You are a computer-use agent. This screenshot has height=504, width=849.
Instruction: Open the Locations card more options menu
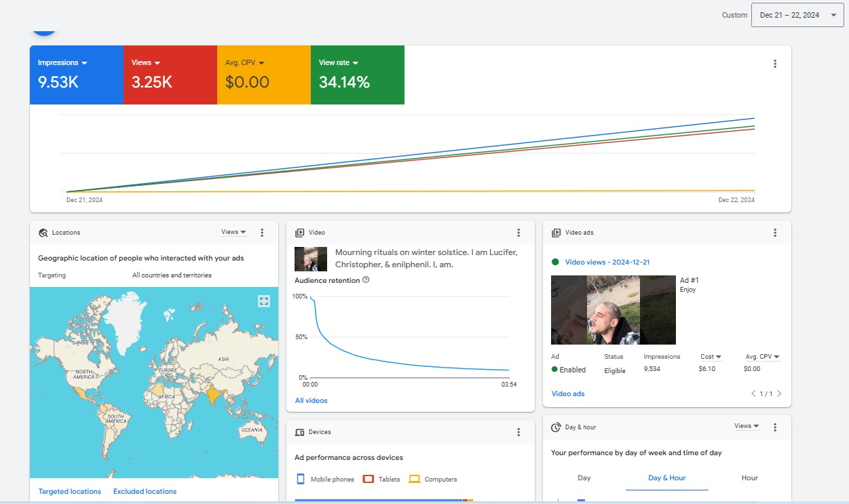pyautogui.click(x=262, y=233)
